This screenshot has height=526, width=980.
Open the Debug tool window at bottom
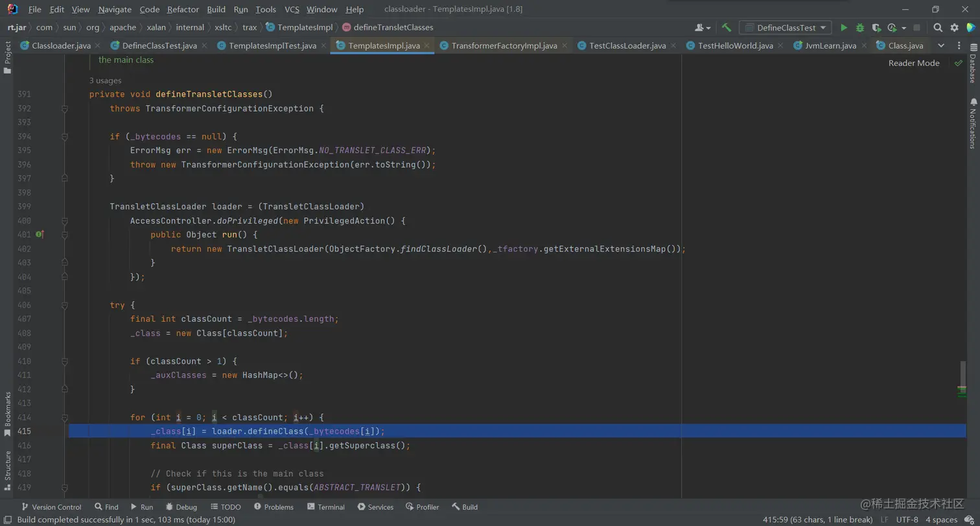click(x=181, y=507)
